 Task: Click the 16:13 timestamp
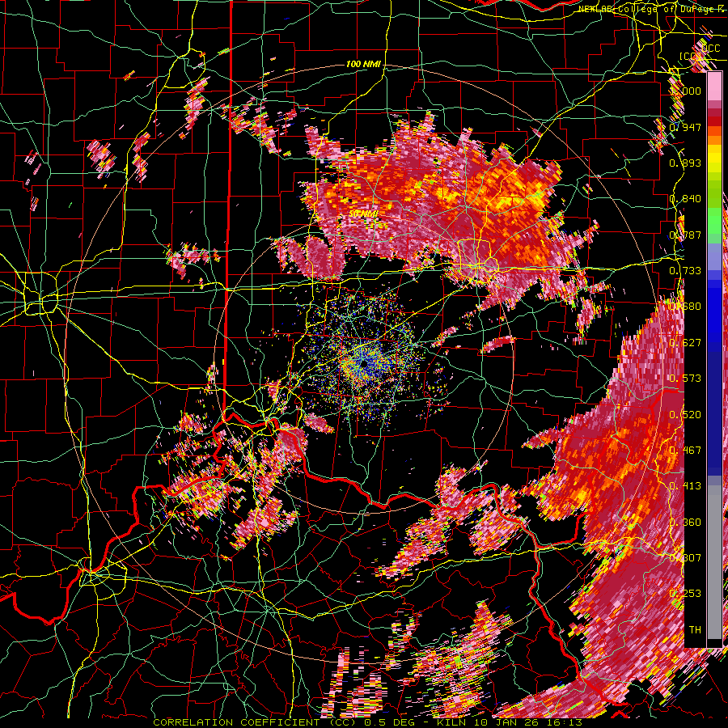click(x=563, y=722)
